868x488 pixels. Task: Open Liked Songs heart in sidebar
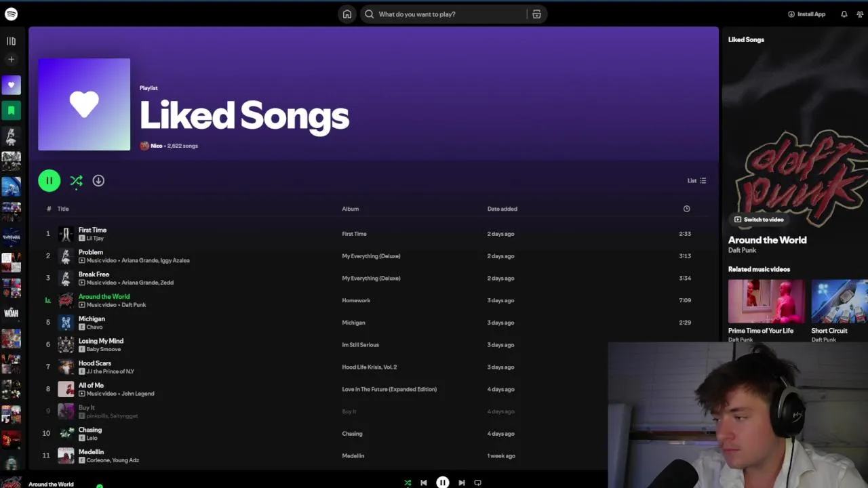(x=11, y=85)
